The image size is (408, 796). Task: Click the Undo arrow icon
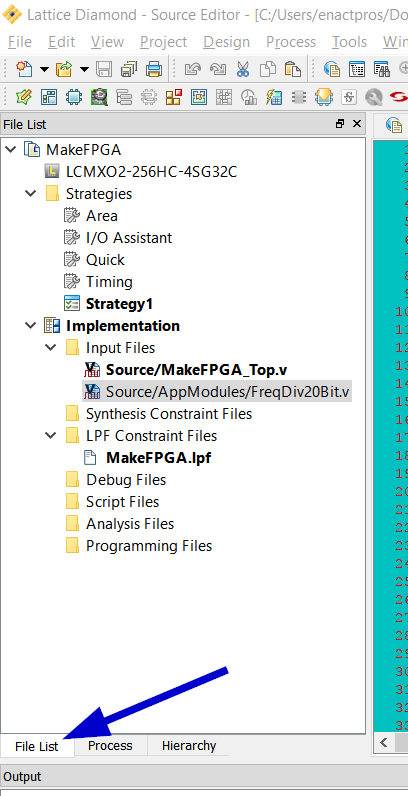pyautogui.click(x=193, y=68)
